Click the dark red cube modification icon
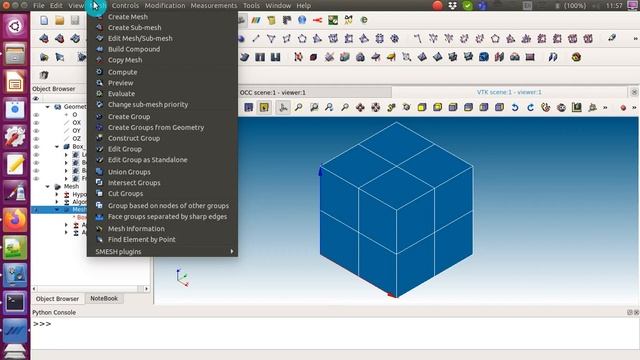Screen dimensions: 640x360 [313, 57]
